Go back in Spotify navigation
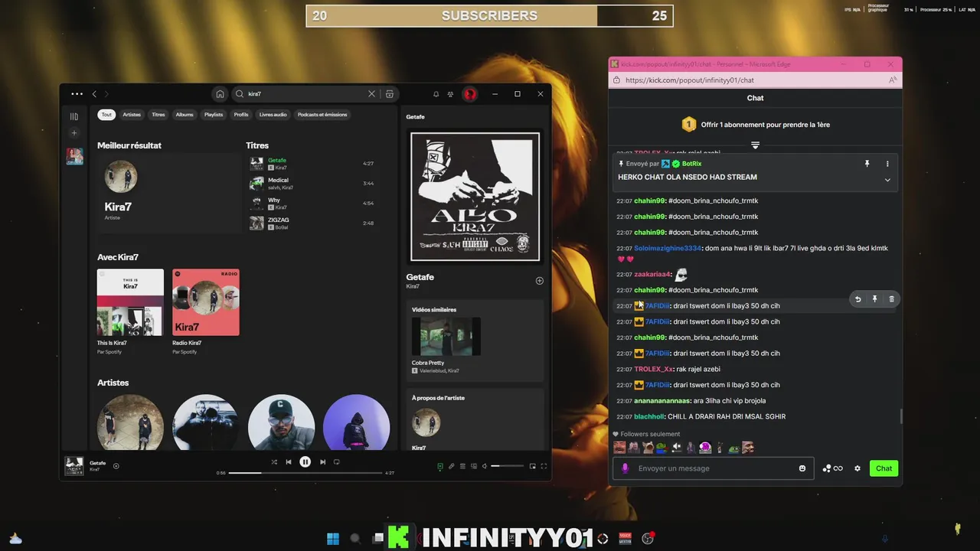The height and width of the screenshot is (551, 980). pyautogui.click(x=94, y=94)
